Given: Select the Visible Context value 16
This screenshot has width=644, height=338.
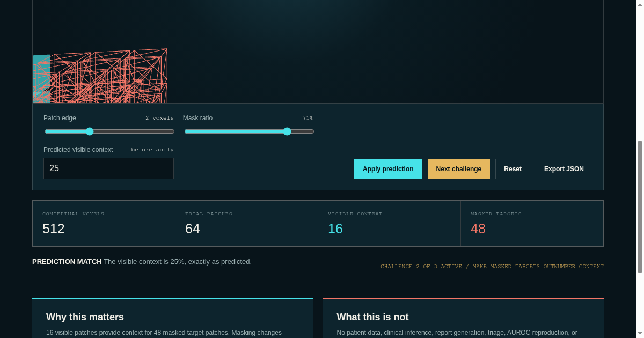Looking at the screenshot, I should (x=335, y=229).
